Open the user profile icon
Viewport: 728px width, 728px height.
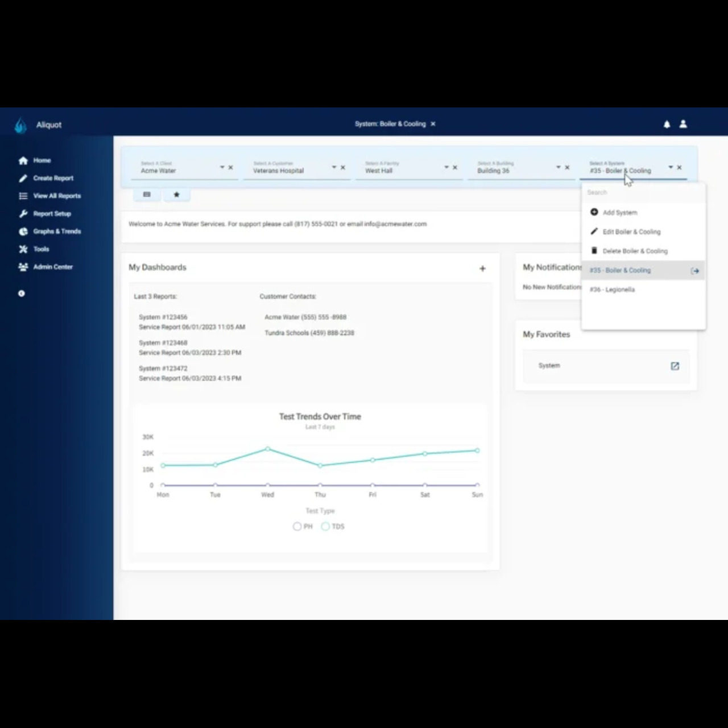tap(683, 124)
